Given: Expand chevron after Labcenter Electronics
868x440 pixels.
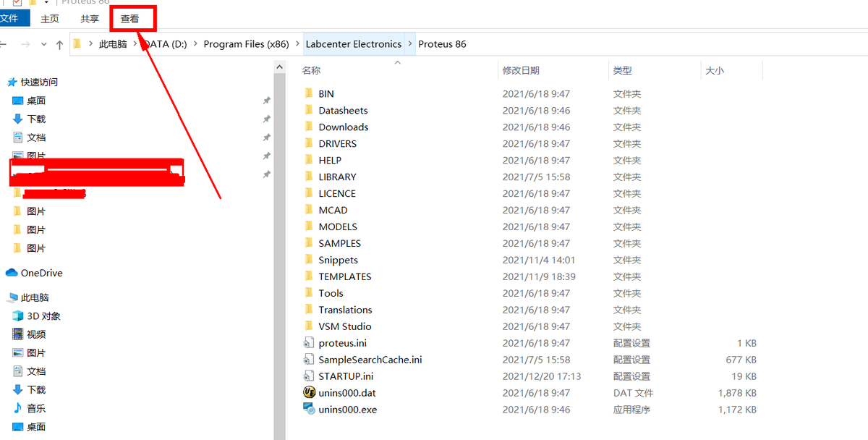Looking at the screenshot, I should coord(410,44).
